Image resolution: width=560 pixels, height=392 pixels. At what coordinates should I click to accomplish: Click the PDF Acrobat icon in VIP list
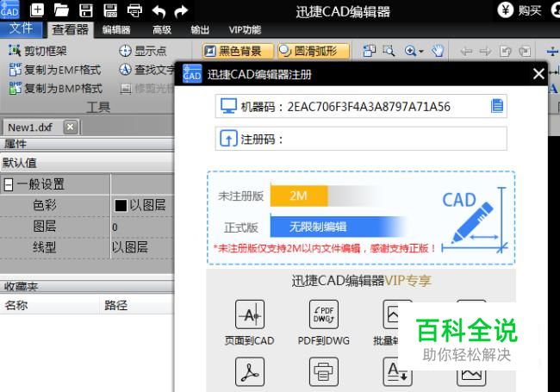(250, 371)
